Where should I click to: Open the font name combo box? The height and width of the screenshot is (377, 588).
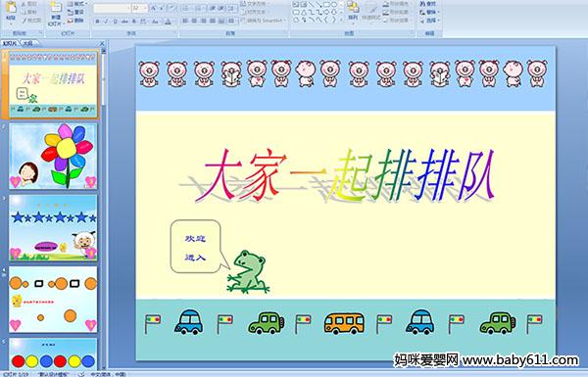(x=112, y=8)
